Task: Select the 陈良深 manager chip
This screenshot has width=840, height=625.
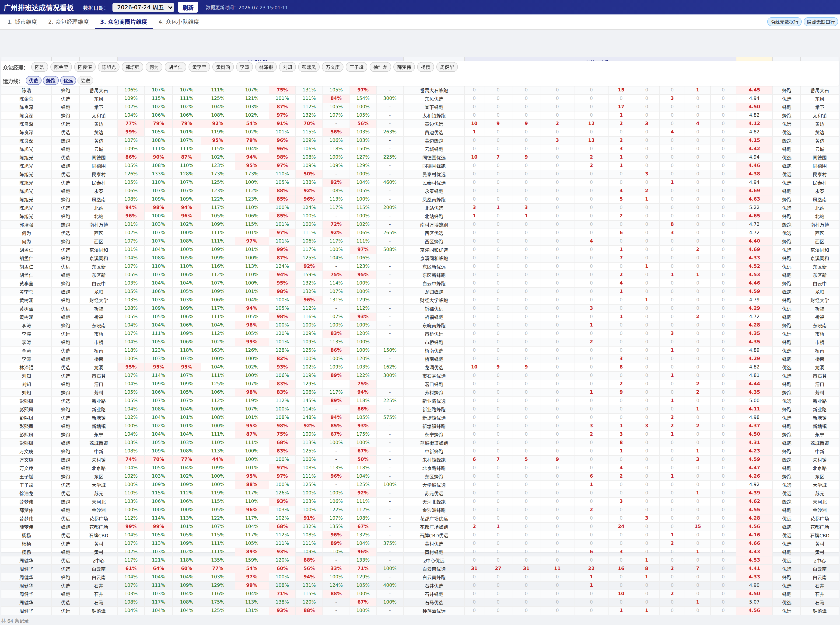Action: click(85, 67)
